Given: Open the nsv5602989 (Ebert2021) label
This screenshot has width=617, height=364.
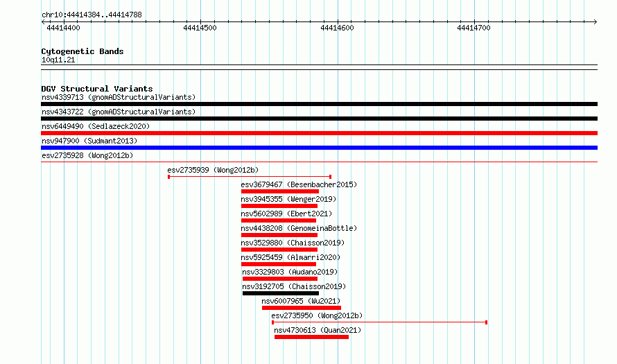Looking at the screenshot, I should click(x=286, y=214).
